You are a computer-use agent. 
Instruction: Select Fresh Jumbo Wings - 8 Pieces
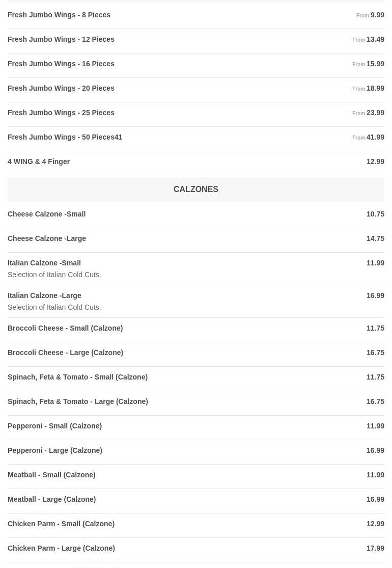point(59,15)
